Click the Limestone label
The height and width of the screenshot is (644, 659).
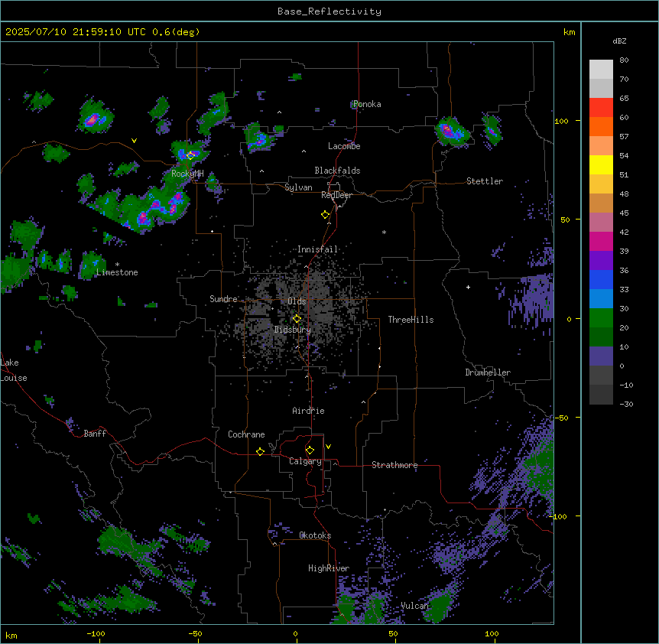(117, 272)
